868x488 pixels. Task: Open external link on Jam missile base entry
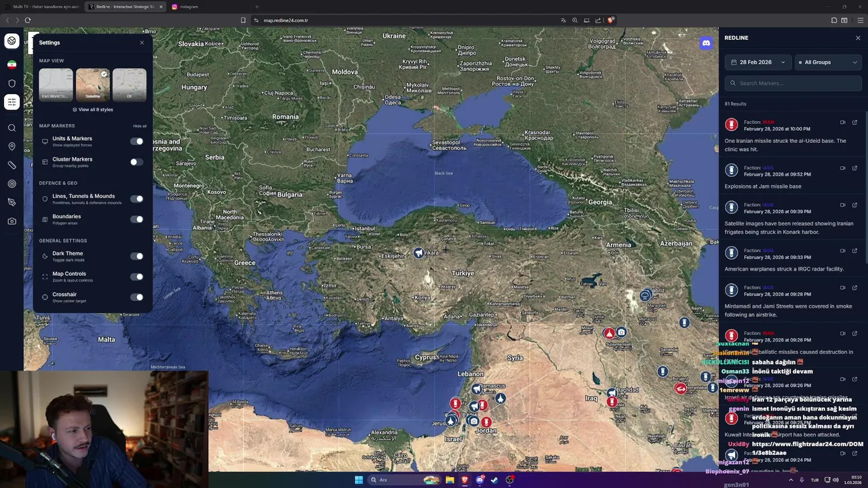(854, 168)
